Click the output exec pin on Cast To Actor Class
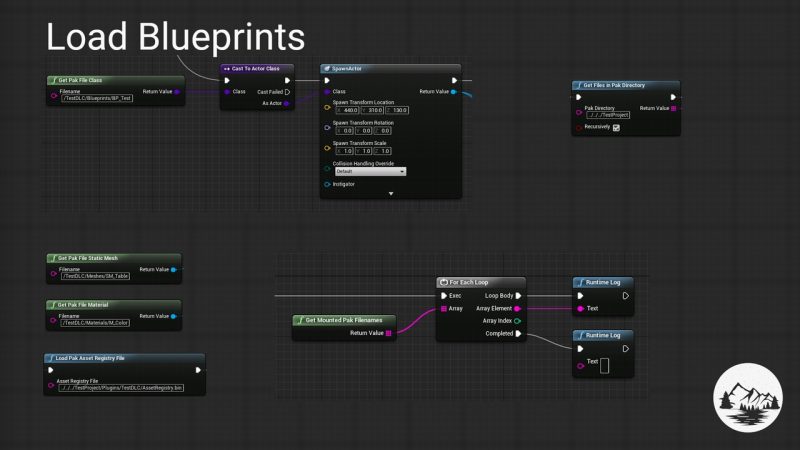The width and height of the screenshot is (800, 450). coord(287,80)
